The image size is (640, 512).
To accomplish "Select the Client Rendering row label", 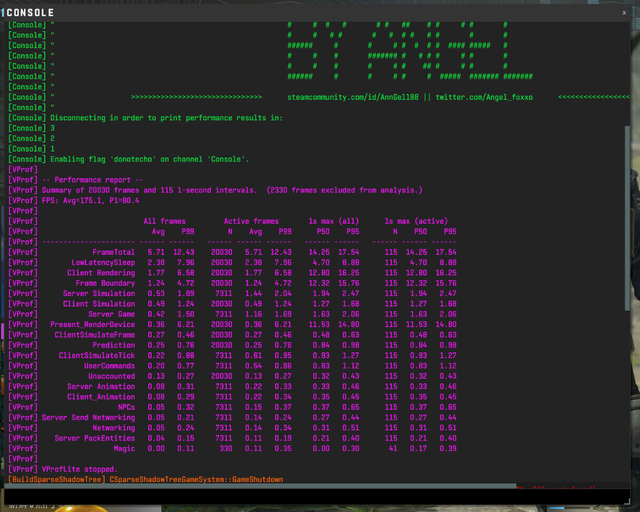I will coord(101,272).
